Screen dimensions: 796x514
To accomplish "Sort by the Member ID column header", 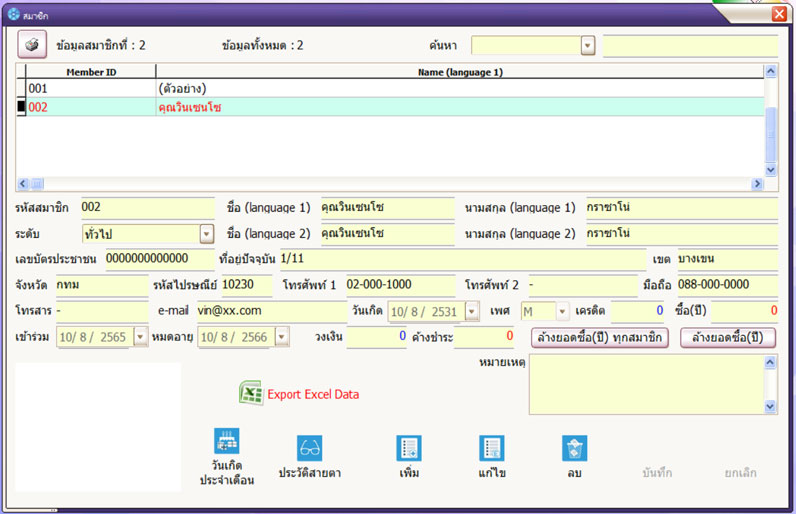I will pyautogui.click(x=90, y=72).
